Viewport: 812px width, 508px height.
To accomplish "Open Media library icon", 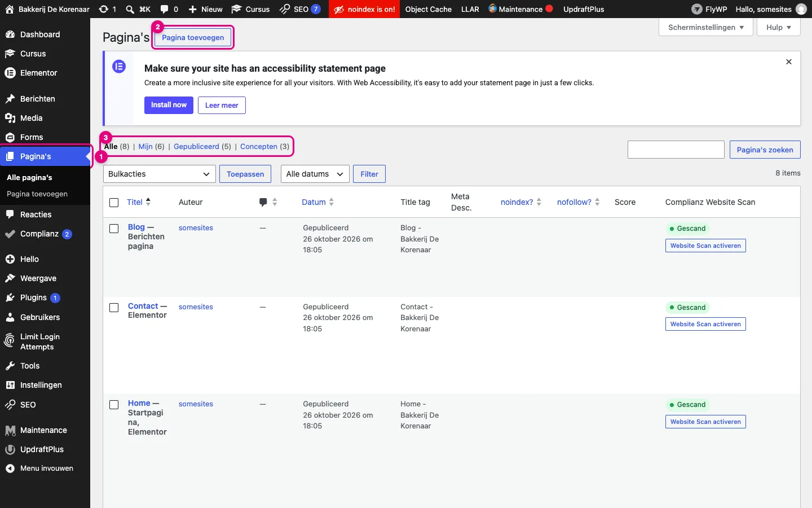I will pyautogui.click(x=10, y=118).
